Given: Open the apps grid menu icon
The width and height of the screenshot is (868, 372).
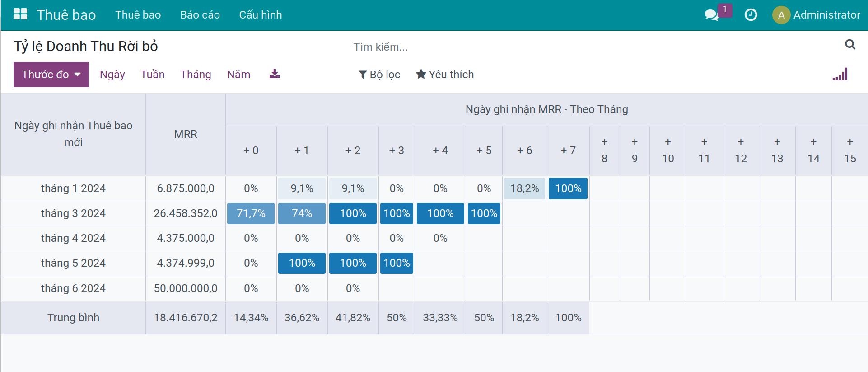Looking at the screenshot, I should 20,14.
